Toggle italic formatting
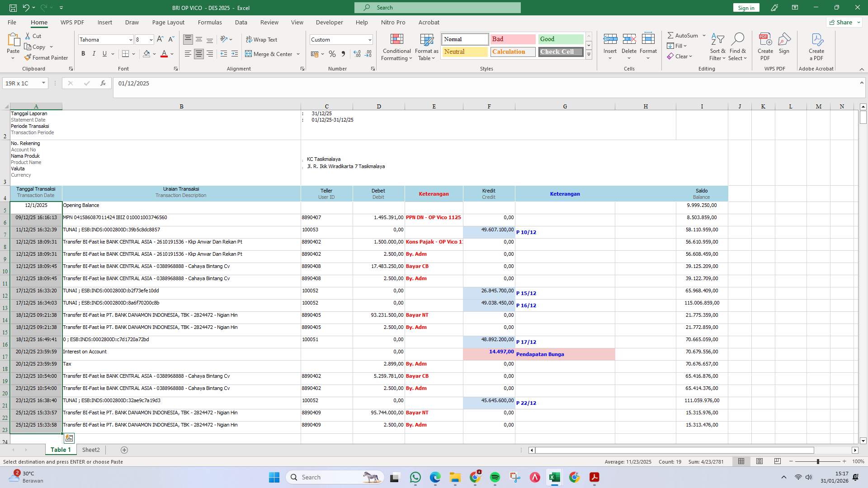Screen dimensions: 868x488 pos(94,53)
